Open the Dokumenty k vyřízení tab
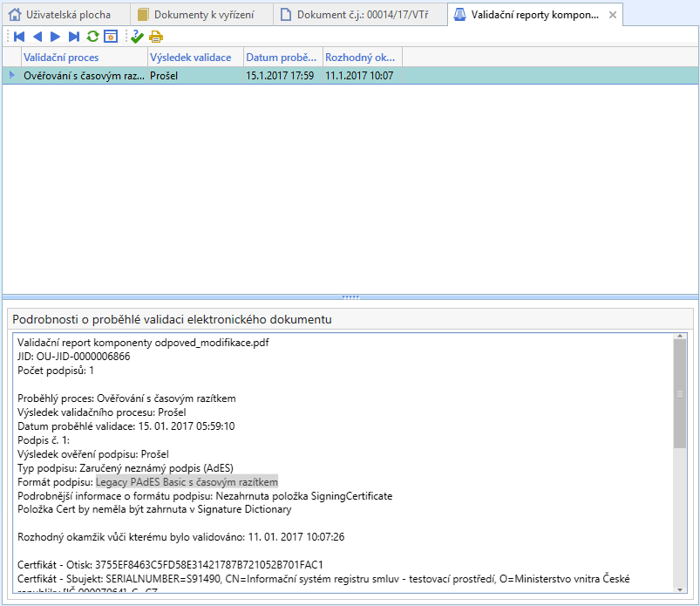The height and width of the screenshot is (606, 700). pos(200,15)
